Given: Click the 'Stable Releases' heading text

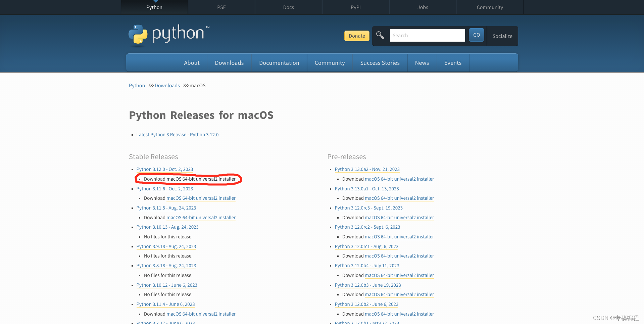Looking at the screenshot, I should [153, 157].
